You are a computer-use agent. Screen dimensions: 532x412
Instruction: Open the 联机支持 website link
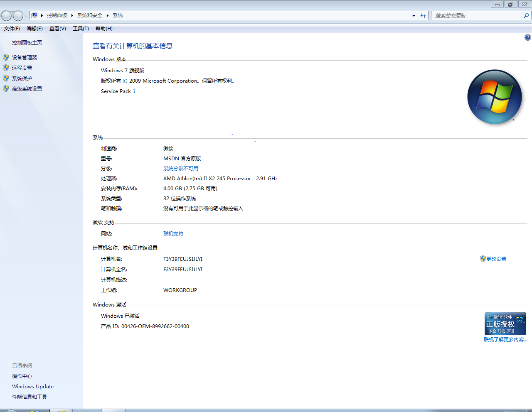click(173, 234)
